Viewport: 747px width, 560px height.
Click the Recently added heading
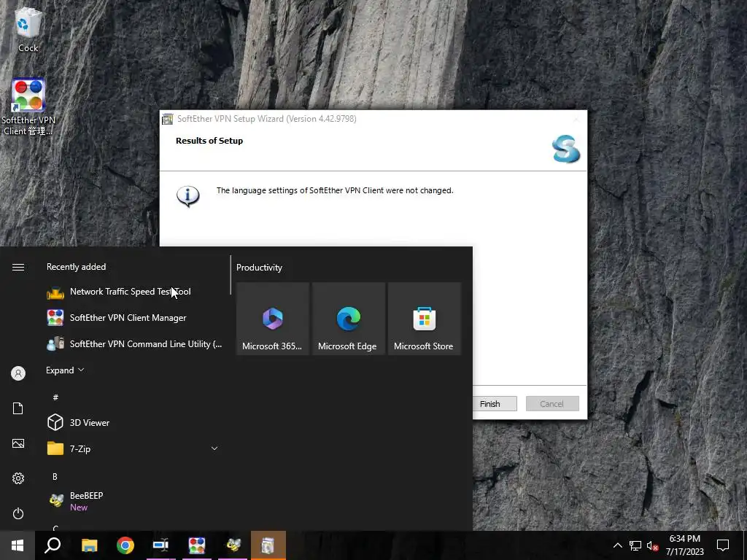[x=76, y=267]
